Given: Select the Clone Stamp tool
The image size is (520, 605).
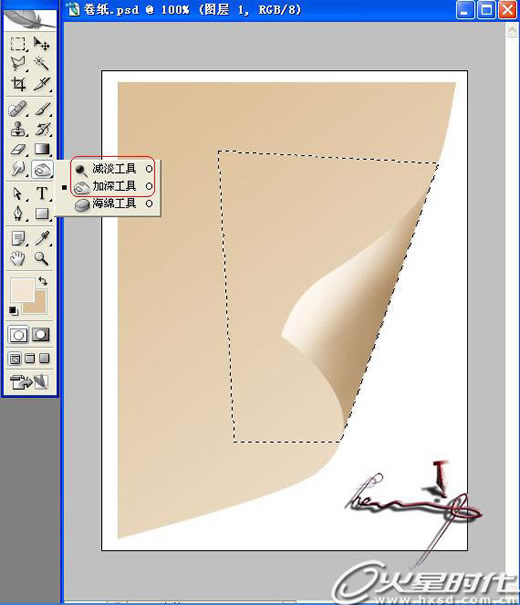Looking at the screenshot, I should pyautogui.click(x=18, y=129).
